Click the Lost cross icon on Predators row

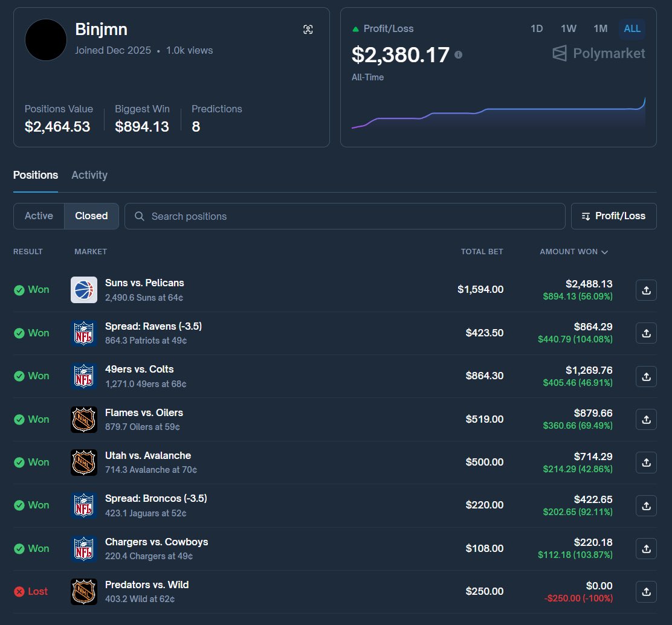[19, 592]
